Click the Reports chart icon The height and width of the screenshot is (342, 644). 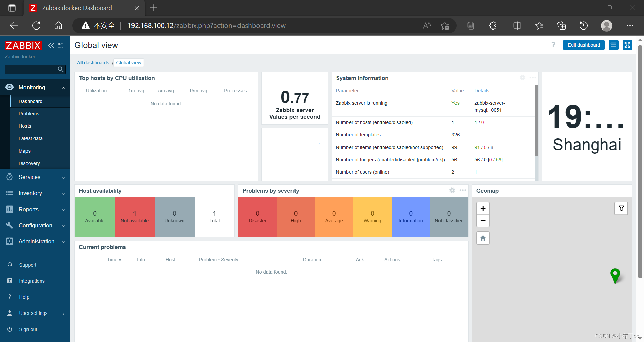tap(10, 209)
